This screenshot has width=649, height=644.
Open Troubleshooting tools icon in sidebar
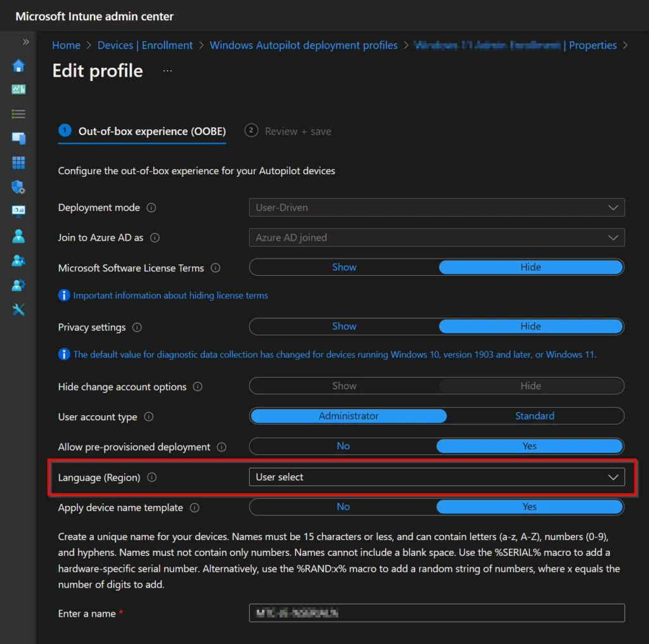(18, 309)
